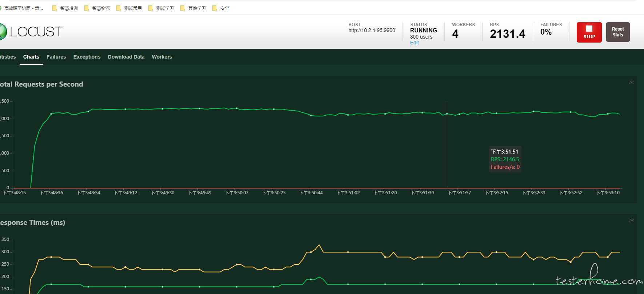Click the 下午3:53:10 axis label
Screen dimensions: 644x294
608,192
